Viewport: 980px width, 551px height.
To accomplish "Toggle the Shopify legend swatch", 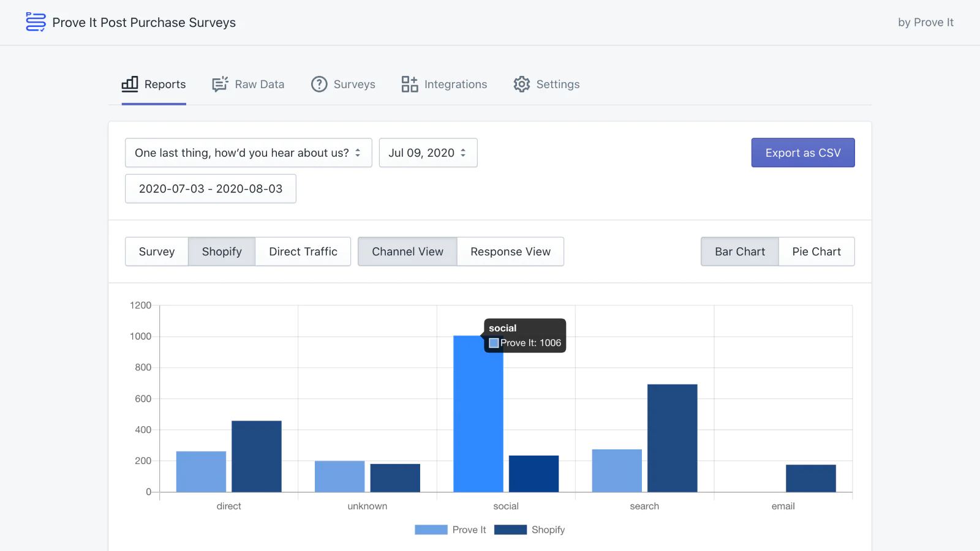I will coord(510,530).
